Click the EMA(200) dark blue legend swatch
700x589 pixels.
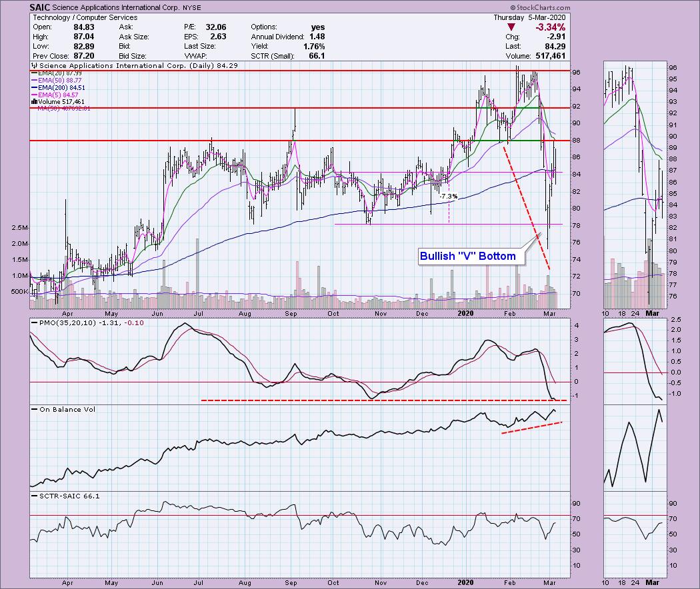pyautogui.click(x=34, y=88)
